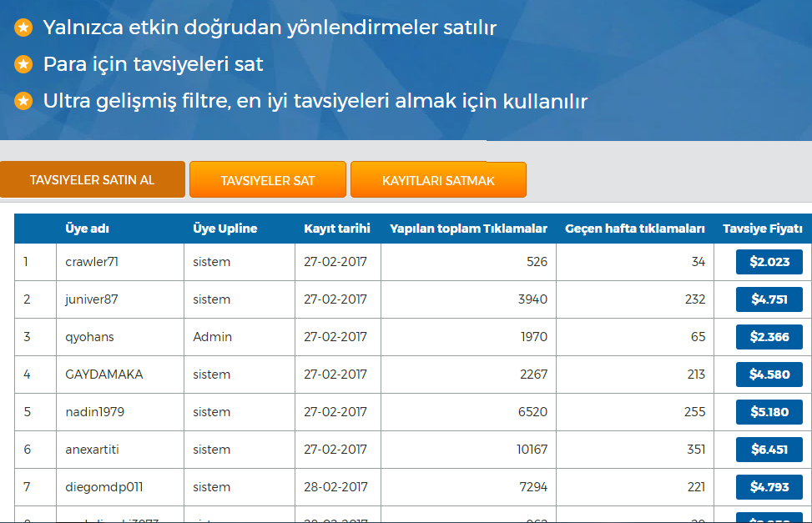
Task: Buy anexartiti referral for $6.451
Action: (x=769, y=450)
